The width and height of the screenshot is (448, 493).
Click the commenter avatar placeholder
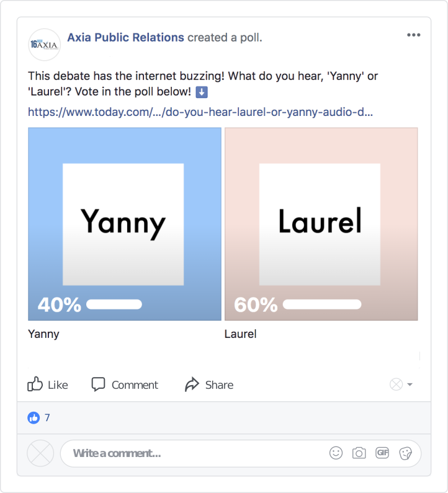pyautogui.click(x=41, y=453)
